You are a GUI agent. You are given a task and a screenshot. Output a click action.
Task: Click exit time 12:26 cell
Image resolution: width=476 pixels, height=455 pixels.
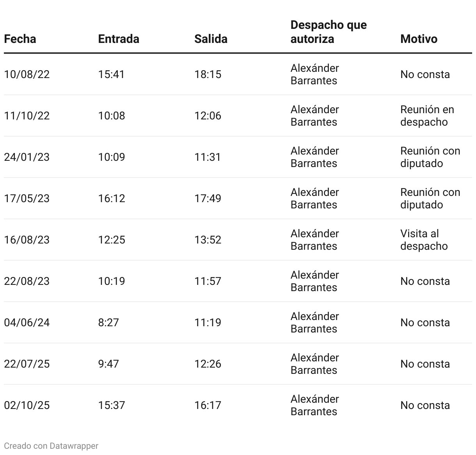208,364
